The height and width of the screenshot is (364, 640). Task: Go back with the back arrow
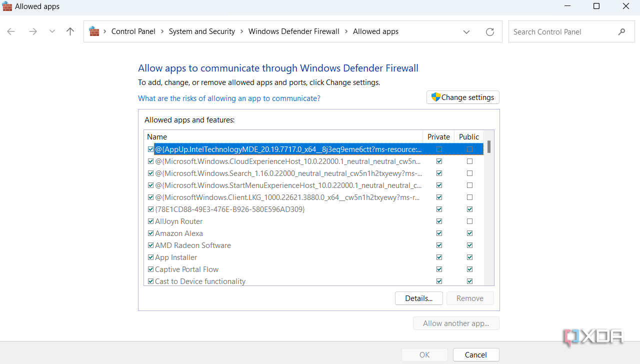[11, 31]
